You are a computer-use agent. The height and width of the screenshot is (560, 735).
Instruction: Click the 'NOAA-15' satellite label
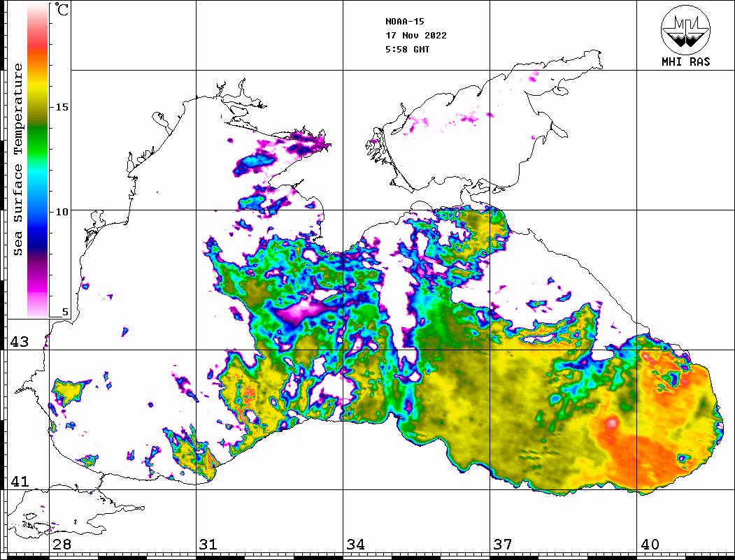[404, 22]
